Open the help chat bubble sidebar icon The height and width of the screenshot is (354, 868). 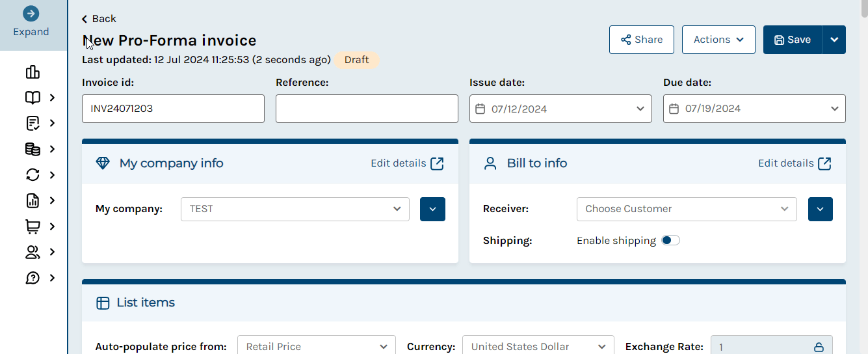[33, 278]
